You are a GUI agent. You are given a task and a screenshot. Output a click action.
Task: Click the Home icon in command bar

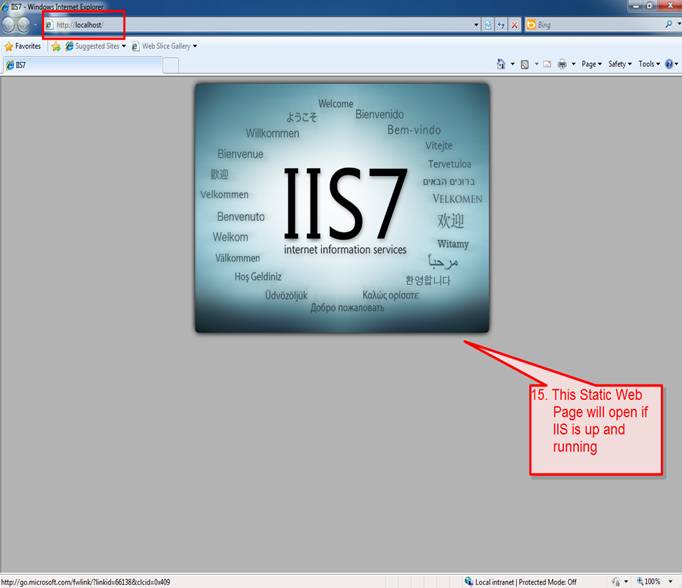coord(501,64)
